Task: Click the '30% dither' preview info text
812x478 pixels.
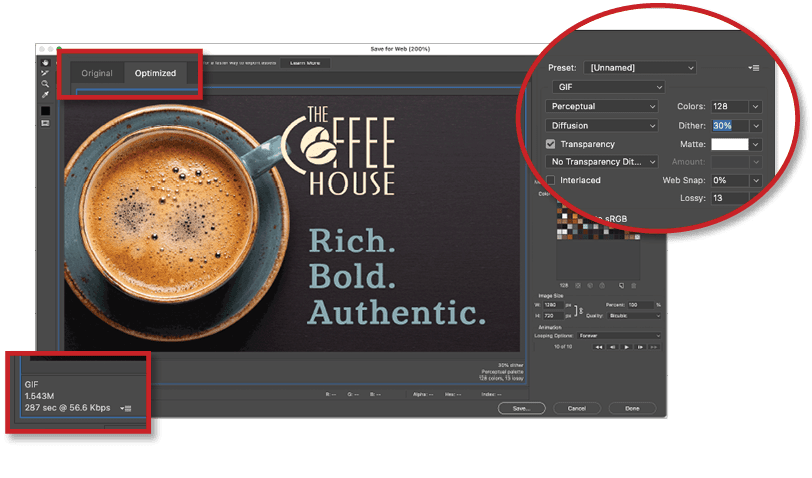Action: click(511, 365)
